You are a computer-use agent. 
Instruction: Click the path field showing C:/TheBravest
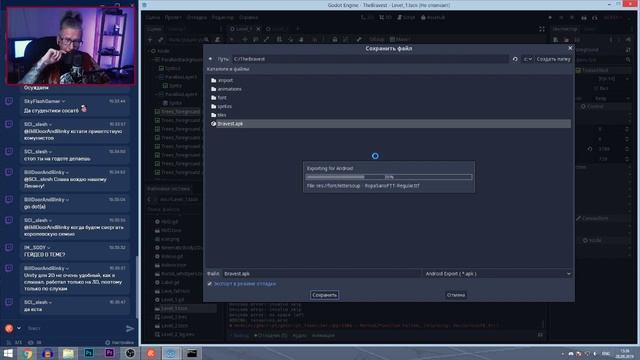(370, 59)
